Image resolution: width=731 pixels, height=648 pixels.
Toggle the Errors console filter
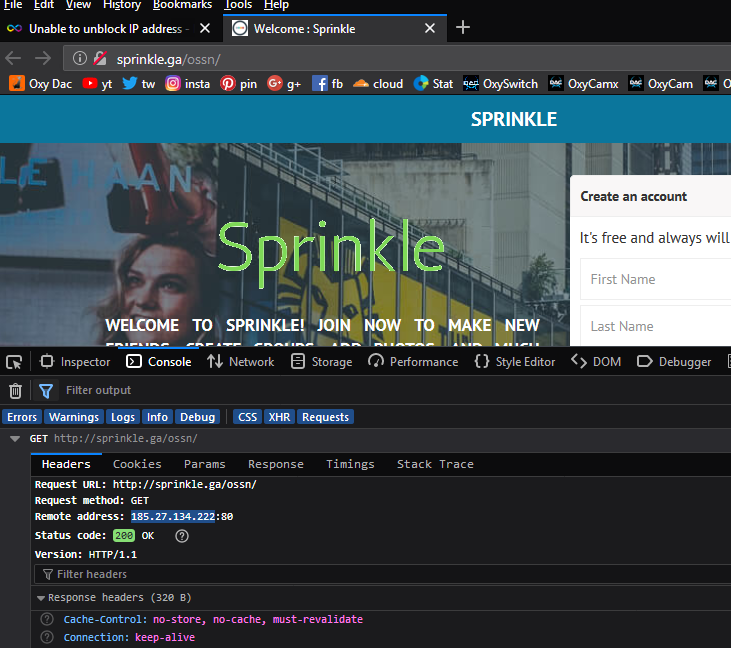click(x=22, y=417)
